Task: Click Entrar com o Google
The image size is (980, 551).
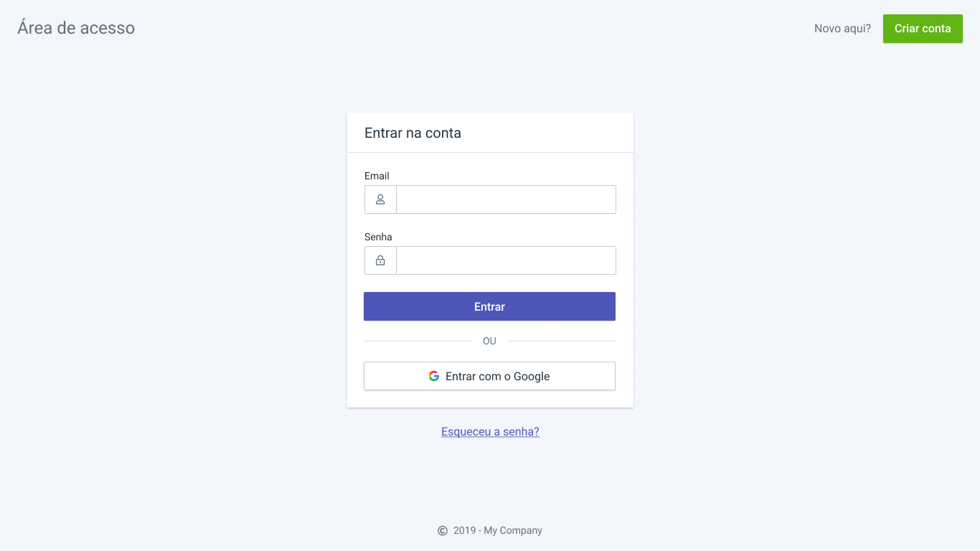Action: [x=489, y=375]
